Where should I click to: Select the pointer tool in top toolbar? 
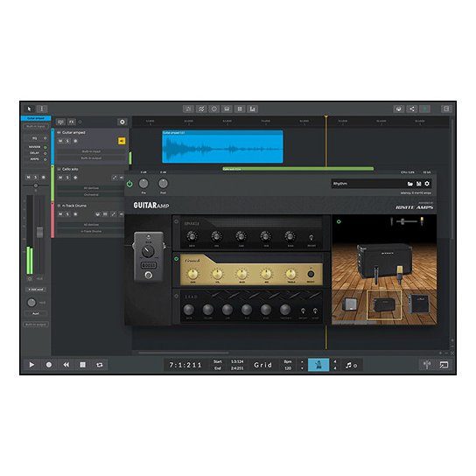click(x=29, y=108)
